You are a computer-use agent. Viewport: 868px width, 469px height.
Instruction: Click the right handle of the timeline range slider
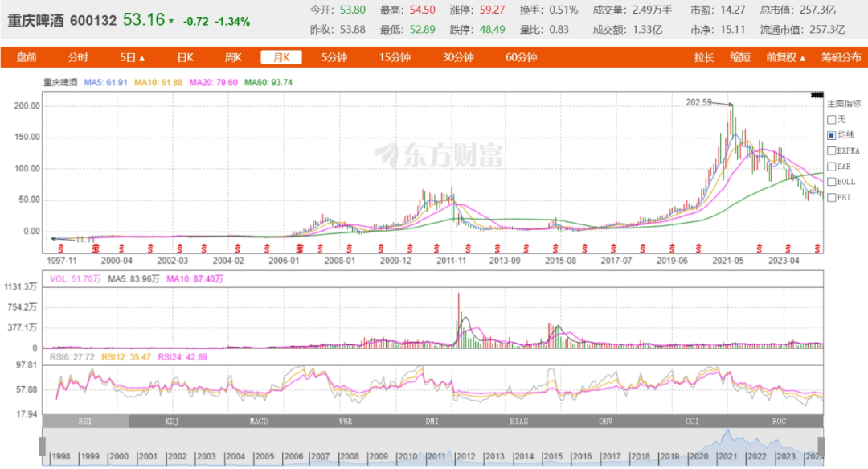tap(821, 446)
